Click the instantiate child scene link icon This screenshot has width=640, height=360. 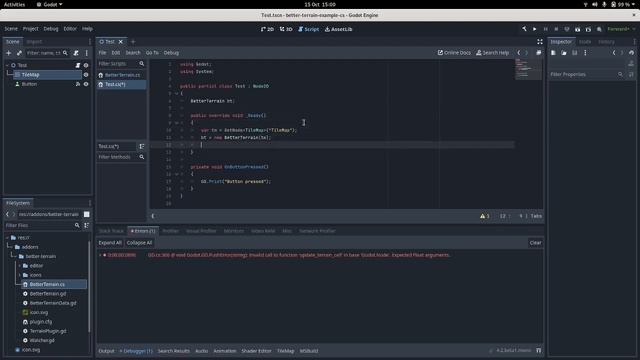(19, 53)
